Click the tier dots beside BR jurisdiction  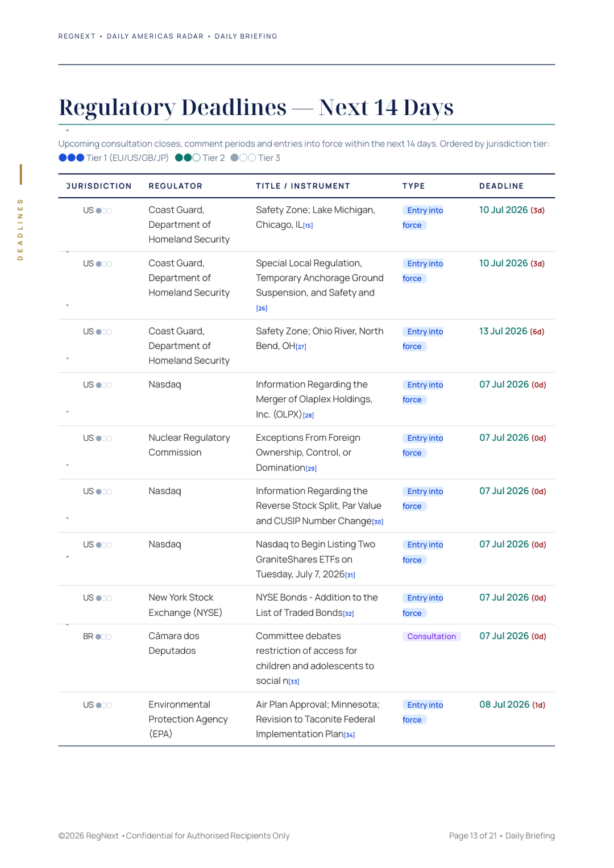(104, 637)
